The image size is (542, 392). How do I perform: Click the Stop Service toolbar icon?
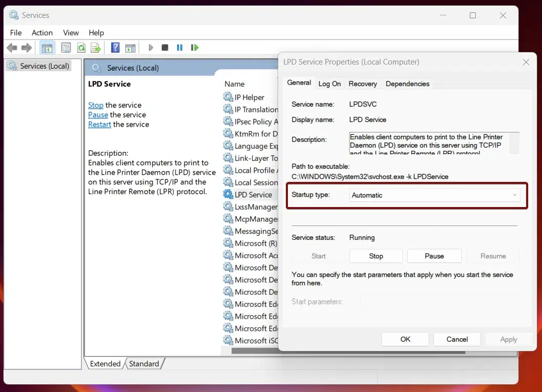164,47
